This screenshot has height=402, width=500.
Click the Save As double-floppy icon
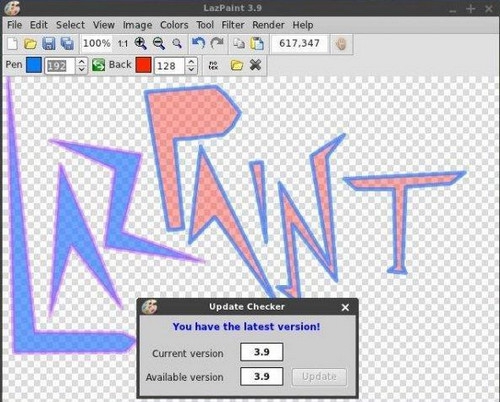coord(67,44)
